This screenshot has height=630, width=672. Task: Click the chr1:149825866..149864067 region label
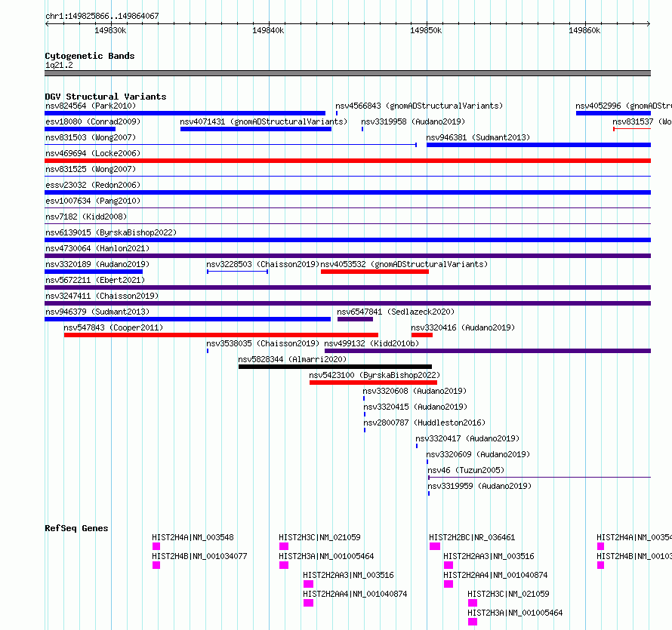pos(102,16)
